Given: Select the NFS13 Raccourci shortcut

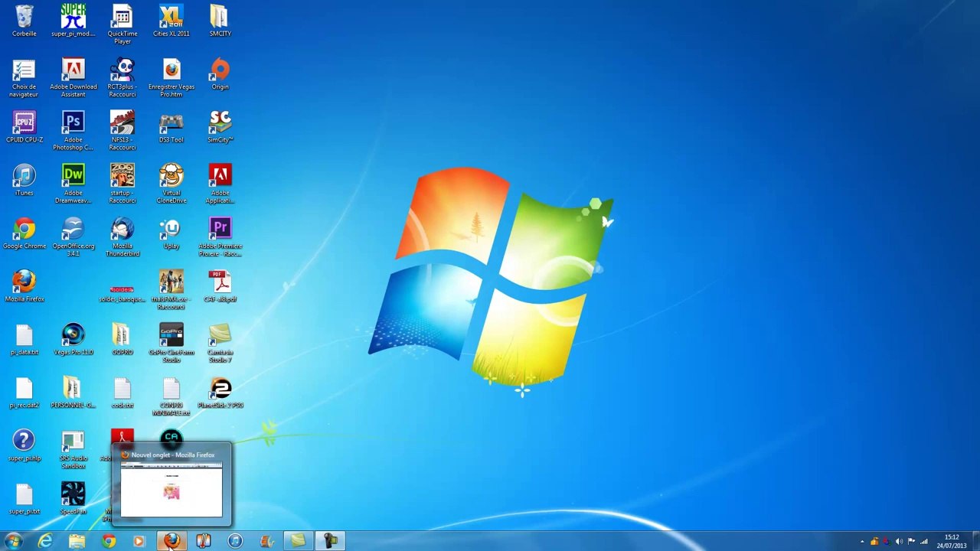Looking at the screenshot, I should click(122, 131).
